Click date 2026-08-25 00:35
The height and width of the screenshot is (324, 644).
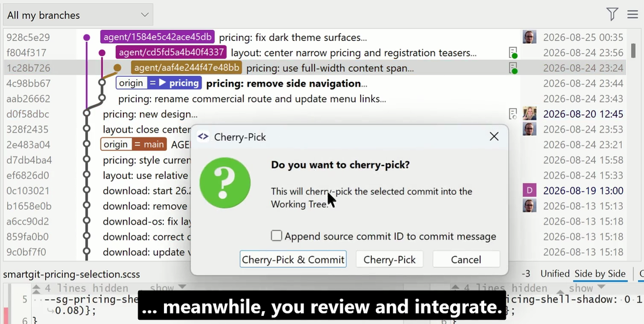pos(583,37)
